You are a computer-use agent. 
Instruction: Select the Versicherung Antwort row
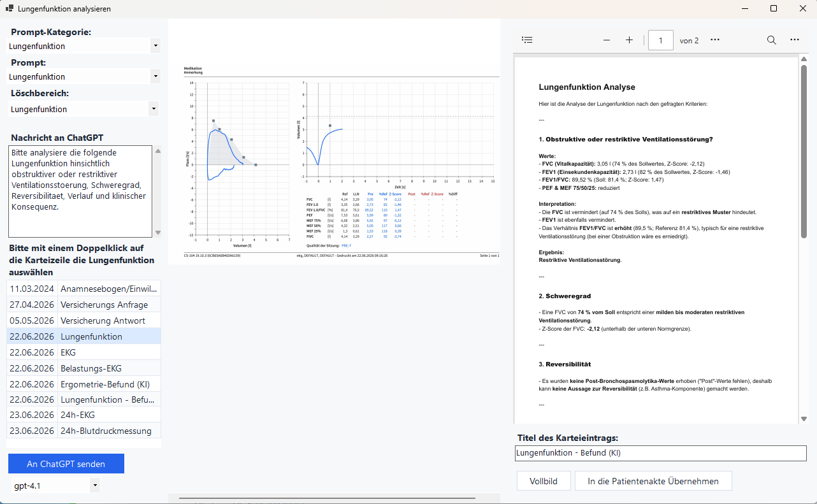click(83, 320)
